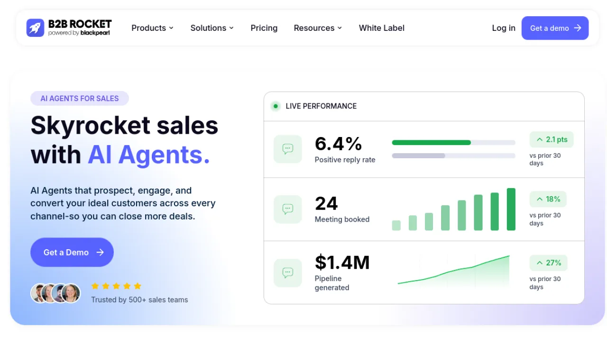The height and width of the screenshot is (364, 607).
Task: Click the gray prior-period progress bar
Action: point(419,155)
